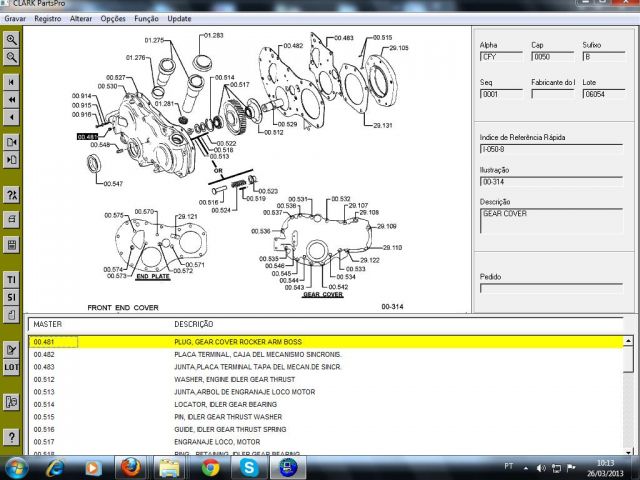Click the edit note pencil icon
The width and height of the screenshot is (640, 480).
(11, 350)
